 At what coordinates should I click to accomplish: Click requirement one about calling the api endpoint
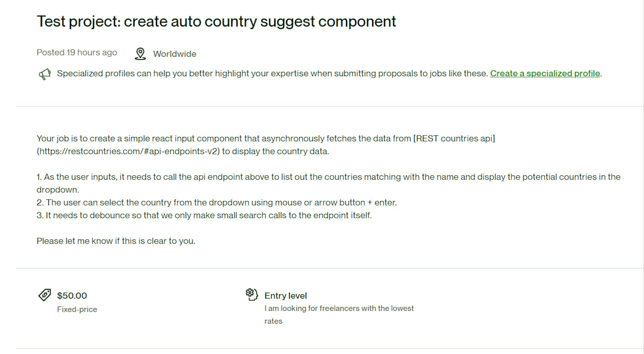pyautogui.click(x=329, y=183)
